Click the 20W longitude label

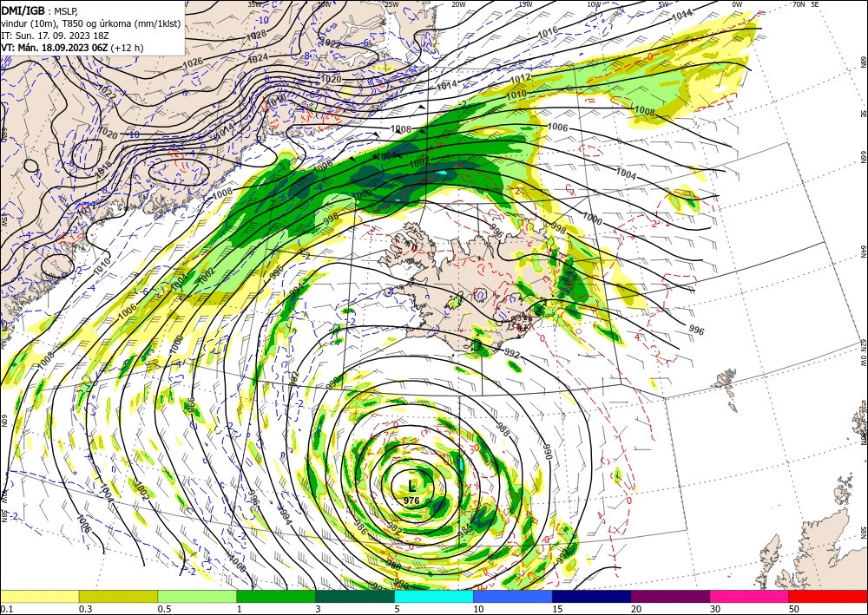458,4
